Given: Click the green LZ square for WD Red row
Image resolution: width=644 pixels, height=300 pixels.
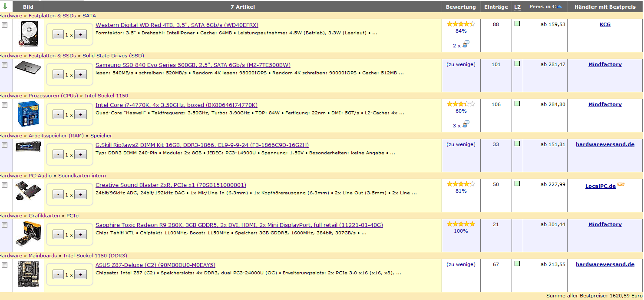Looking at the screenshot, I should (517, 24).
